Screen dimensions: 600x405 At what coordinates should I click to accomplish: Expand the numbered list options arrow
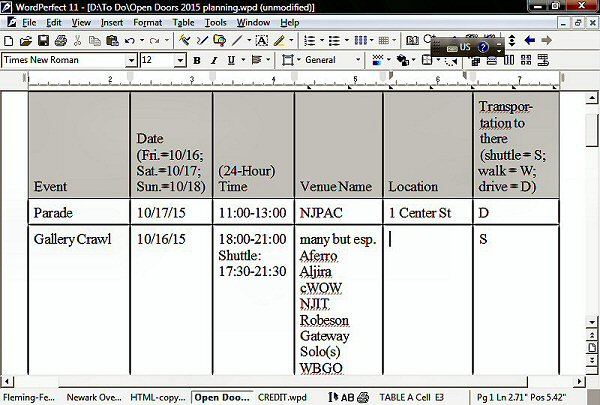pos(322,40)
